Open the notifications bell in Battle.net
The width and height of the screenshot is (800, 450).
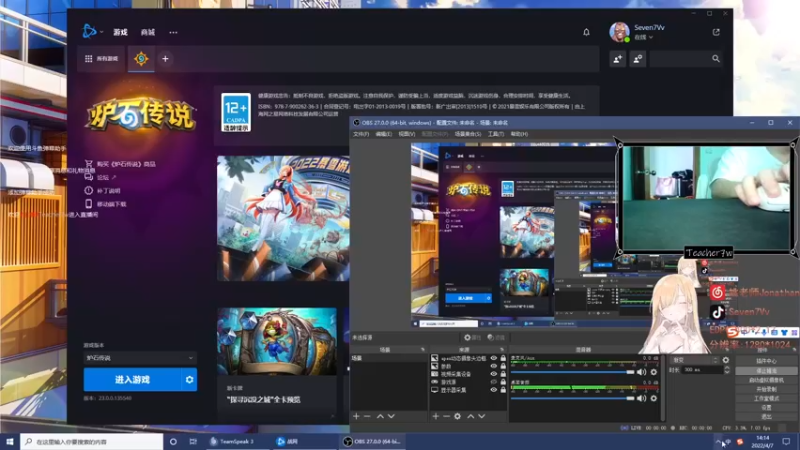click(586, 32)
